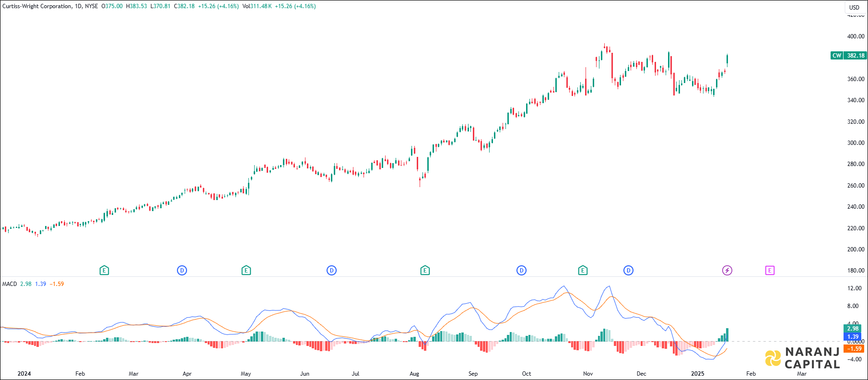
Task: Click the 2025 label on time axis
Action: point(698,374)
